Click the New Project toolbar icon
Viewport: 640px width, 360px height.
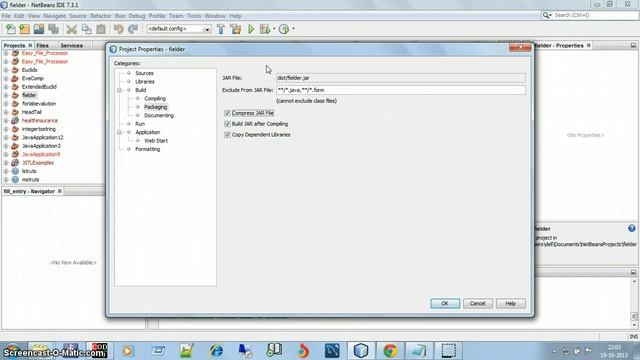click(24, 29)
